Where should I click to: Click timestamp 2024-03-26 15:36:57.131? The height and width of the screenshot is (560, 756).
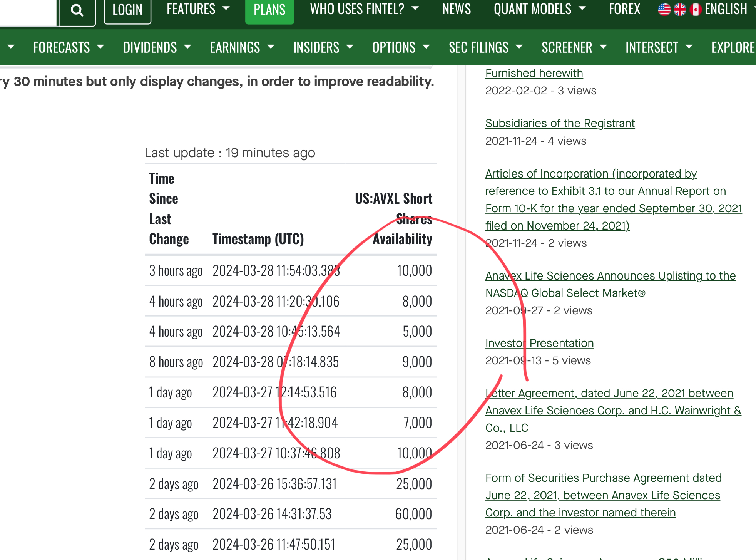(274, 484)
